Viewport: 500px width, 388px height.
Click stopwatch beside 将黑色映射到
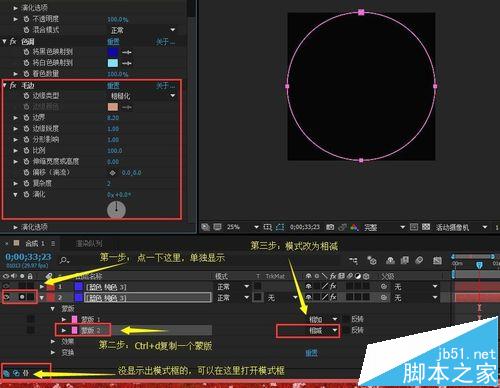[26, 52]
